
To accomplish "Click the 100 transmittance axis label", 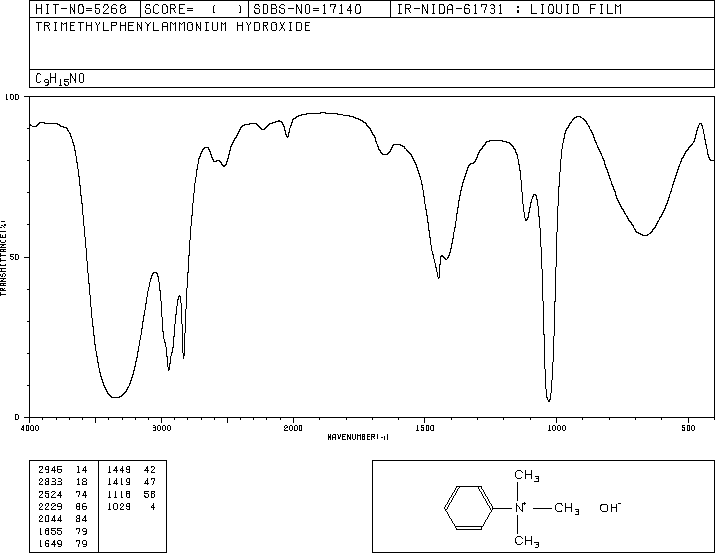I will (12, 97).
